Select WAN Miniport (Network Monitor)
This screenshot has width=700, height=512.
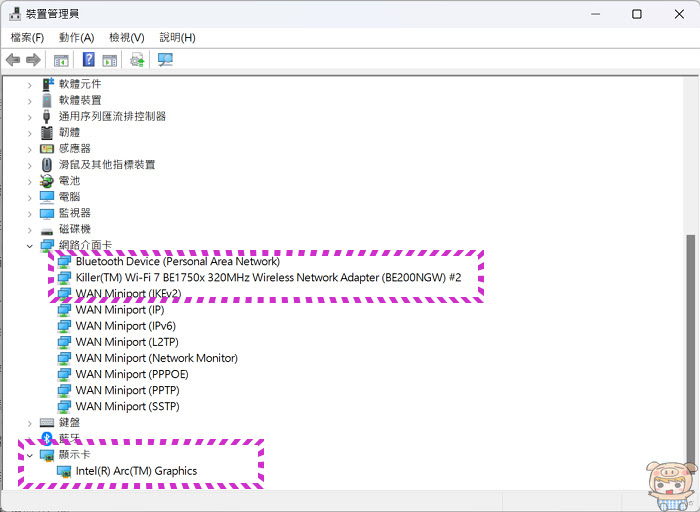click(157, 358)
